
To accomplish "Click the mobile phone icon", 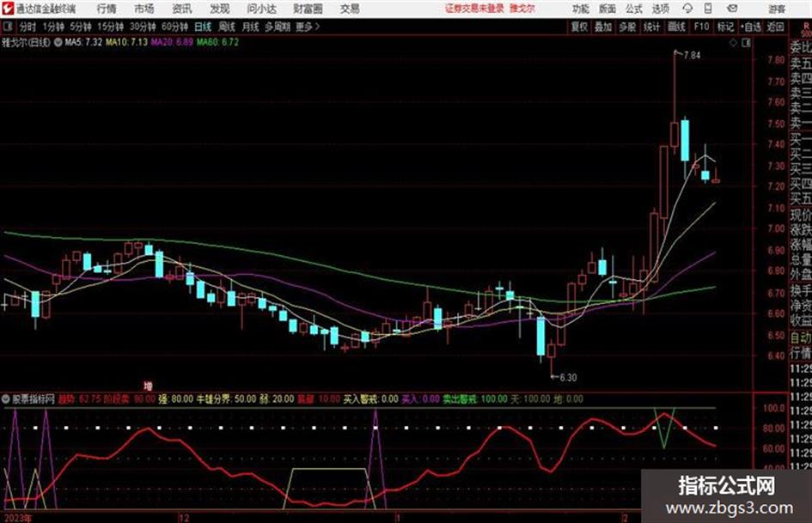I will pos(708,9).
